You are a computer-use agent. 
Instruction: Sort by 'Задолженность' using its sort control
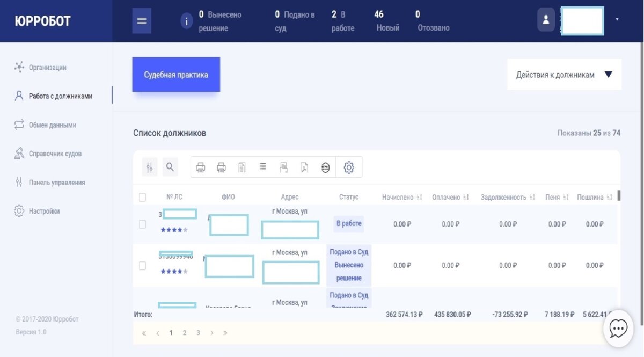click(x=533, y=197)
